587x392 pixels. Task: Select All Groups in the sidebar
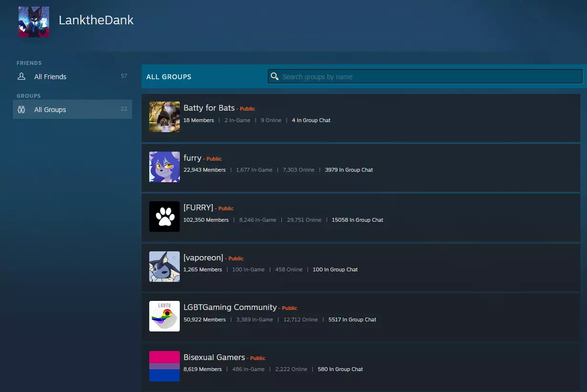pos(50,110)
